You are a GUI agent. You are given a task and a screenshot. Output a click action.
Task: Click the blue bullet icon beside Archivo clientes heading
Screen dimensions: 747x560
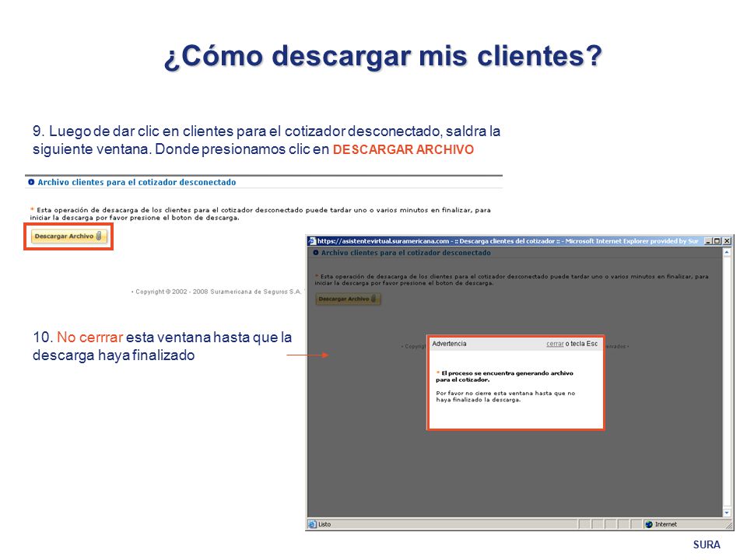coord(31,182)
